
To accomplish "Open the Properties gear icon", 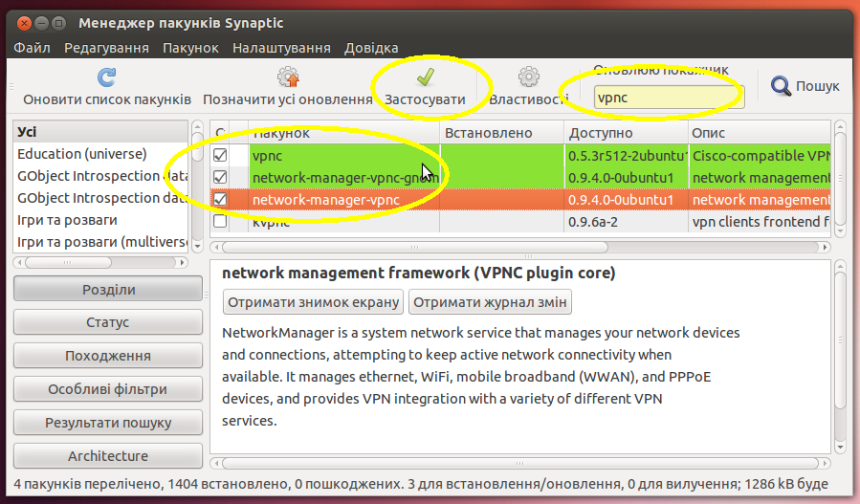I will 529,77.
